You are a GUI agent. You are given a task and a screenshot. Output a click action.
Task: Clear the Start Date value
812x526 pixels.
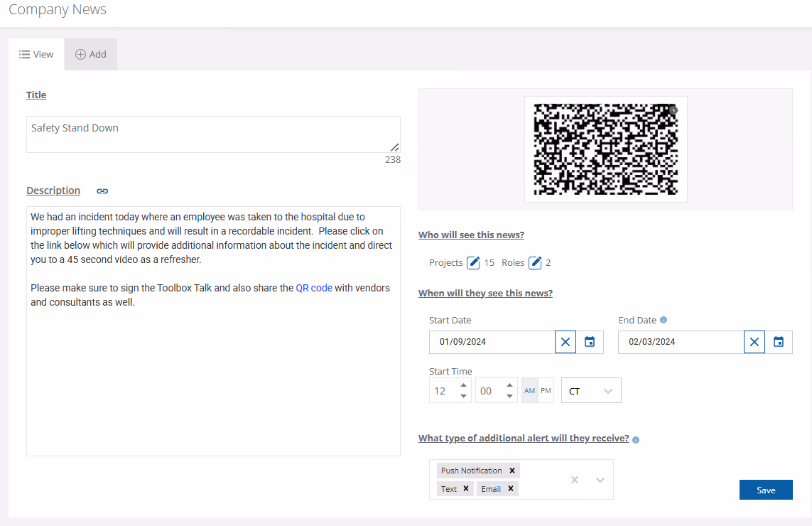(x=565, y=342)
